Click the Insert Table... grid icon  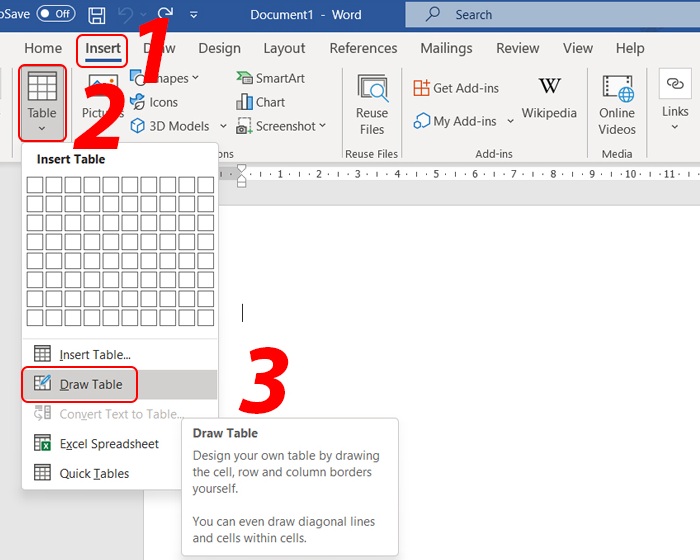[42, 354]
